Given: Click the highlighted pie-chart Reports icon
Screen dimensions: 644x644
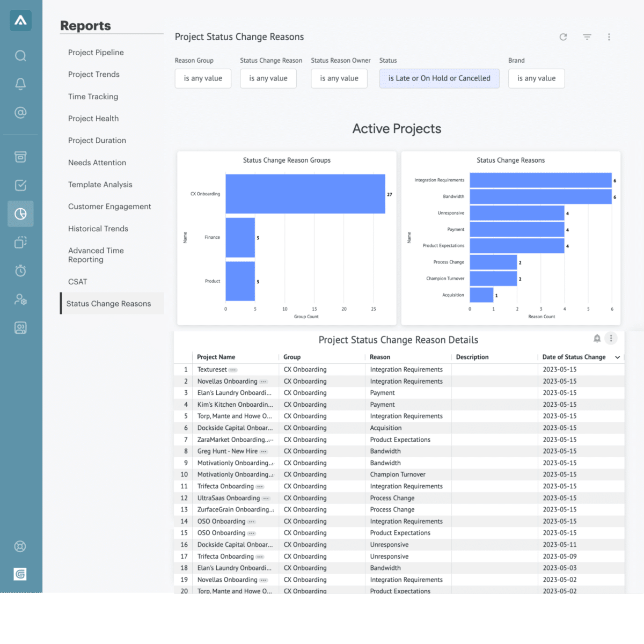Looking at the screenshot, I should tap(20, 214).
